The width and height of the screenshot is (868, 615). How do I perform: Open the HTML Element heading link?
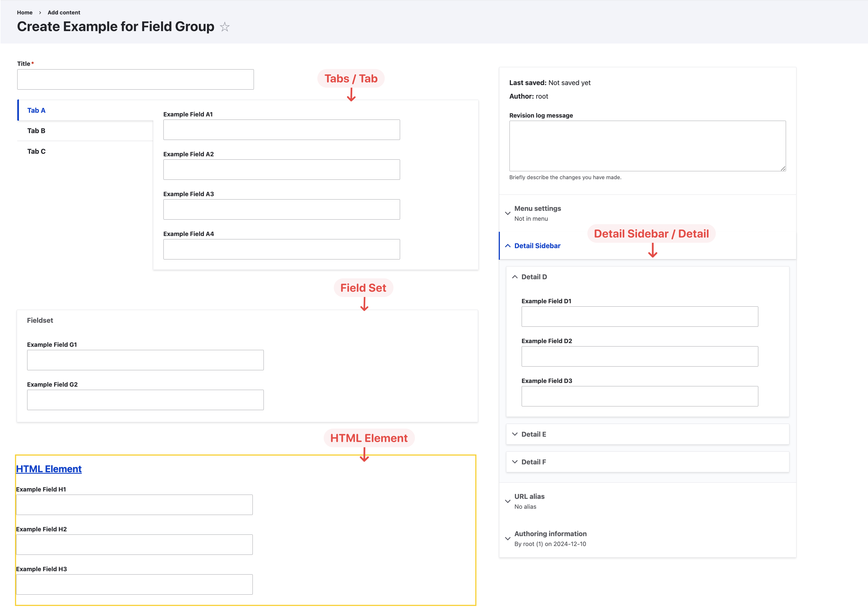[x=49, y=469]
